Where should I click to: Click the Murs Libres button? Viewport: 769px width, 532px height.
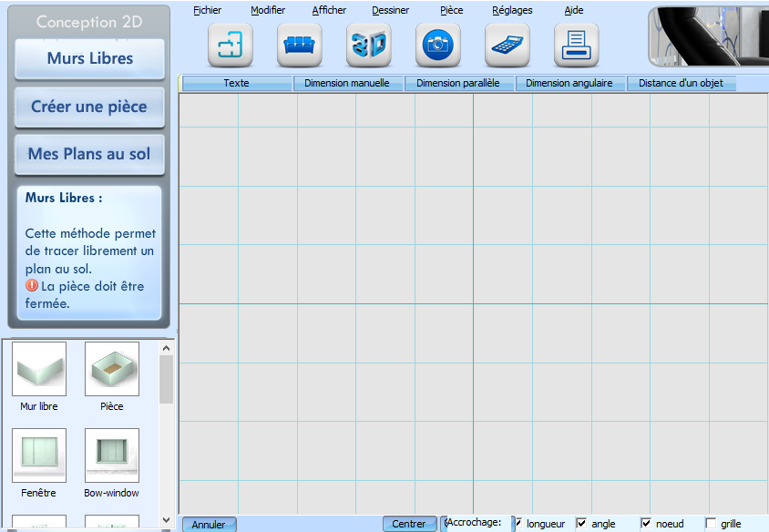pyautogui.click(x=90, y=58)
